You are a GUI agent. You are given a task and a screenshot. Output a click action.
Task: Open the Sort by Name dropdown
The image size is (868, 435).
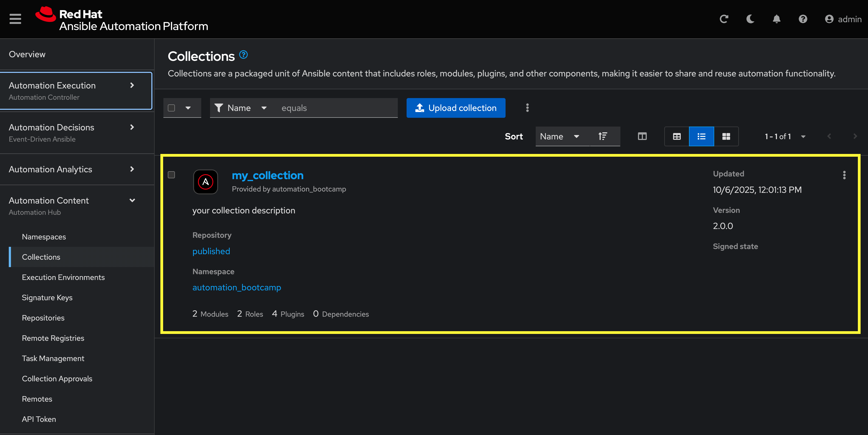click(x=559, y=136)
